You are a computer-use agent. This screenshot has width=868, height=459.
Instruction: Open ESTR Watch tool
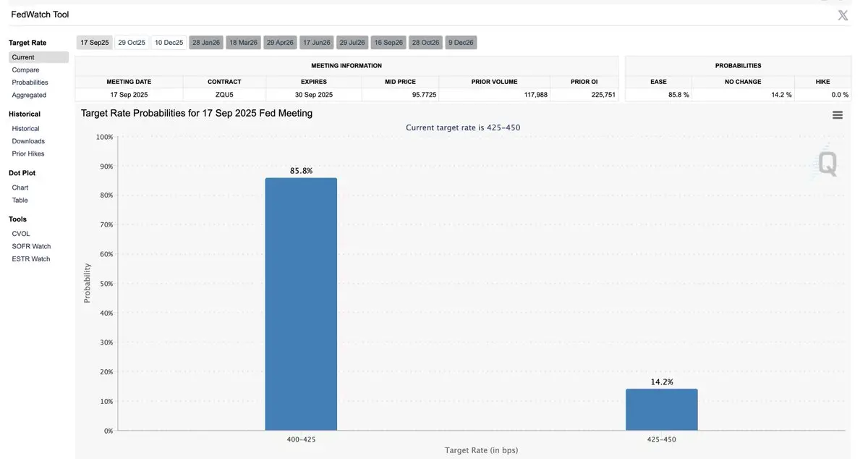coord(31,258)
